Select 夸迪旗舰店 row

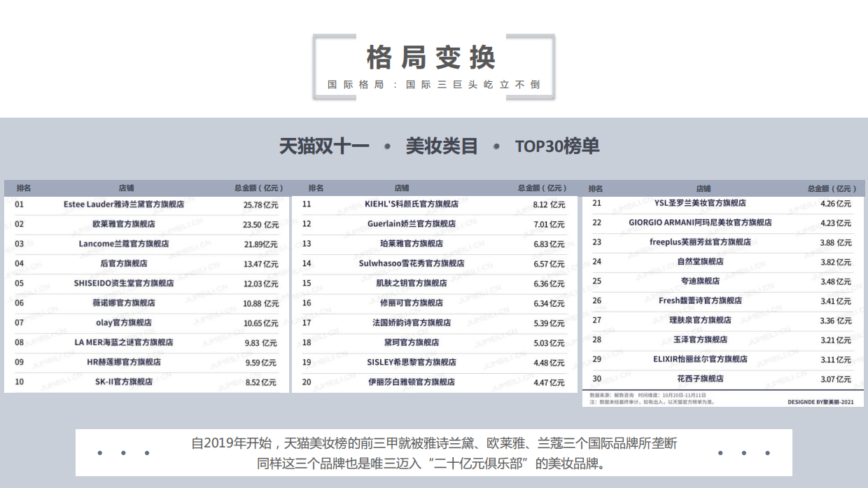pos(722,281)
